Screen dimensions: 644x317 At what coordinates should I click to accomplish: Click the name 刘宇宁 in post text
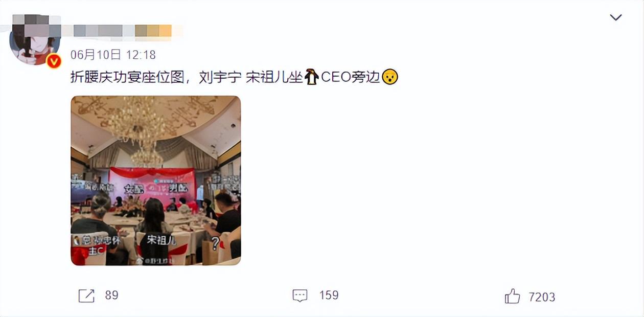[219, 77]
